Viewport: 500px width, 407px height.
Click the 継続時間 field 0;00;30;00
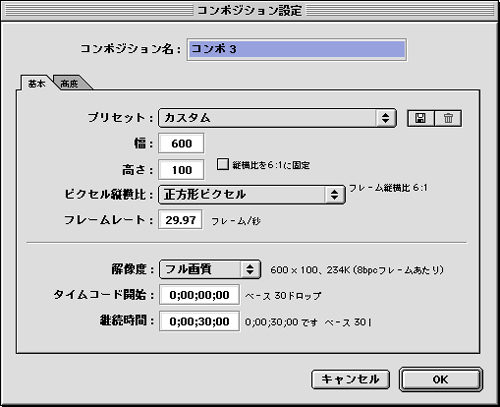coord(199,321)
